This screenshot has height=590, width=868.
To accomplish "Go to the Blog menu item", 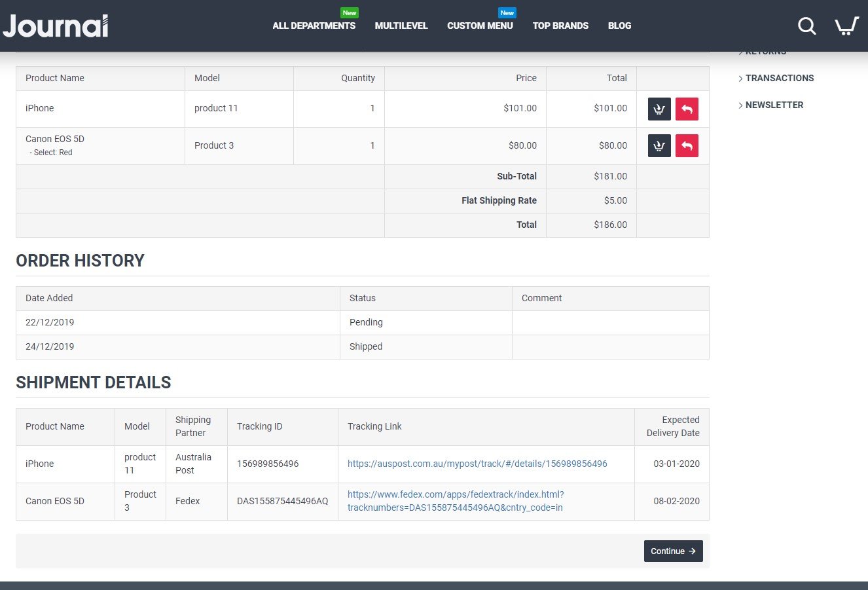I will [619, 26].
